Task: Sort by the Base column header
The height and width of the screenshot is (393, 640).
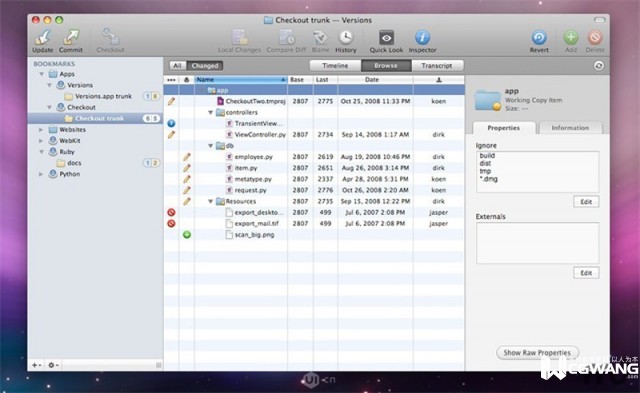Action: [300, 80]
